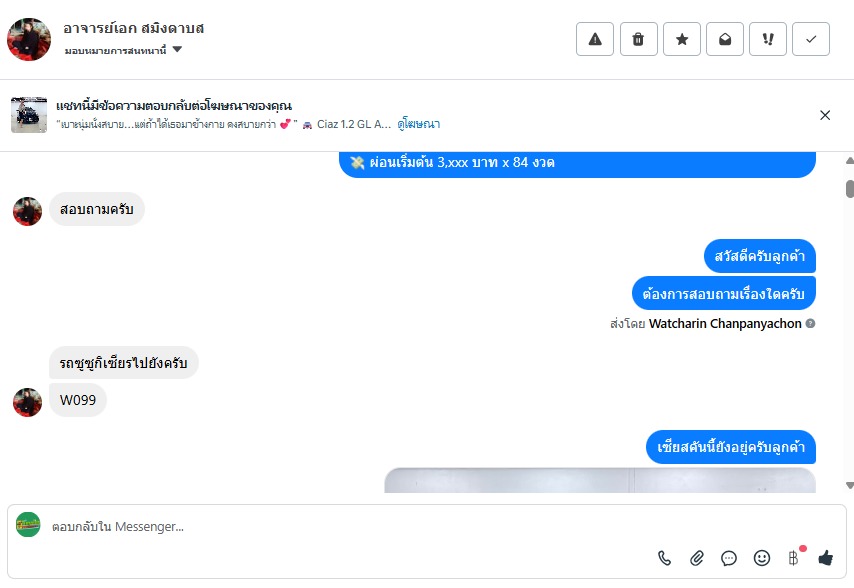Viewport: 854px width, 588px height.
Task: Open the contact's profile picture in header
Action: [29, 39]
